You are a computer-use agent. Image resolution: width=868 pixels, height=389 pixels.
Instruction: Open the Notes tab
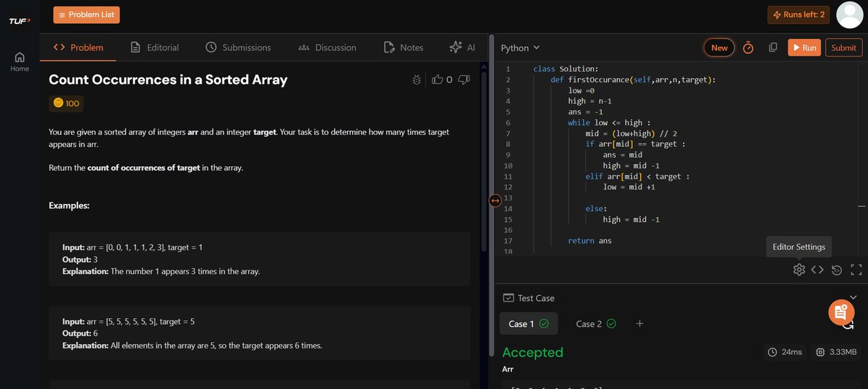pyautogui.click(x=403, y=47)
